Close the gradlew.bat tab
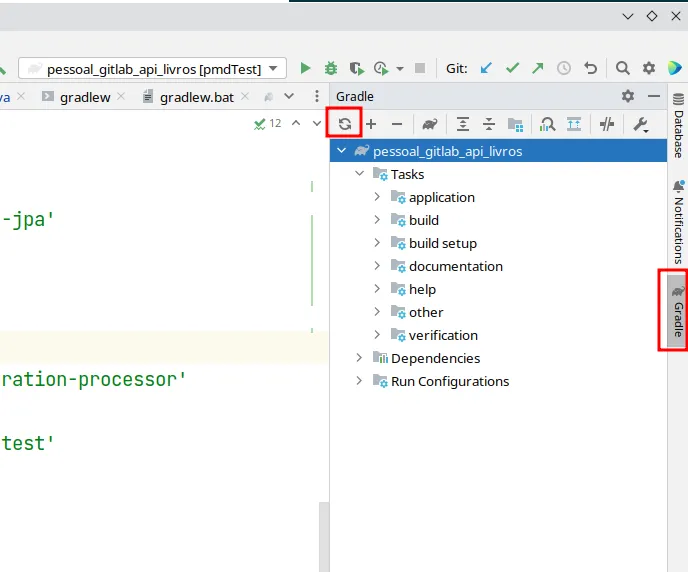Screen dimensions: 688x572 point(245,96)
